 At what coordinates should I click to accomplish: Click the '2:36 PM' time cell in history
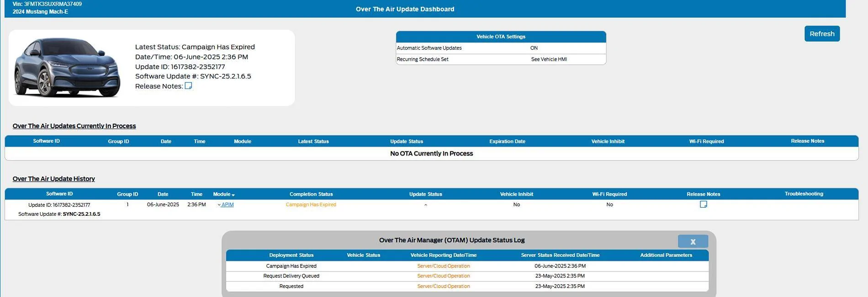(196, 204)
